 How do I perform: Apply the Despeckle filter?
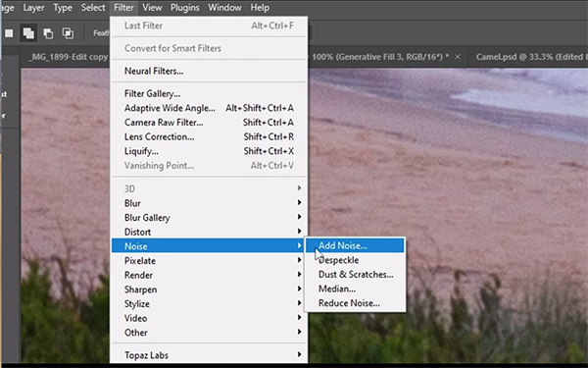tap(355, 260)
